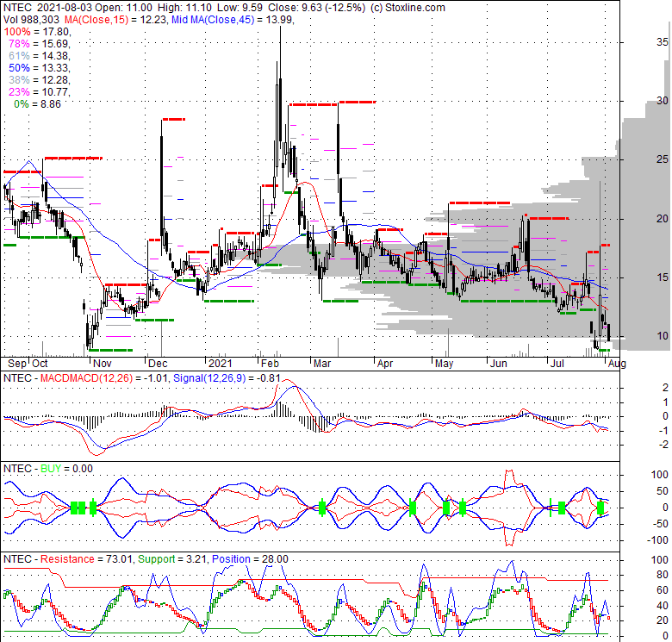Click the 'NTEC - BUY = 0.00' label
The image size is (672, 642).
(x=48, y=469)
